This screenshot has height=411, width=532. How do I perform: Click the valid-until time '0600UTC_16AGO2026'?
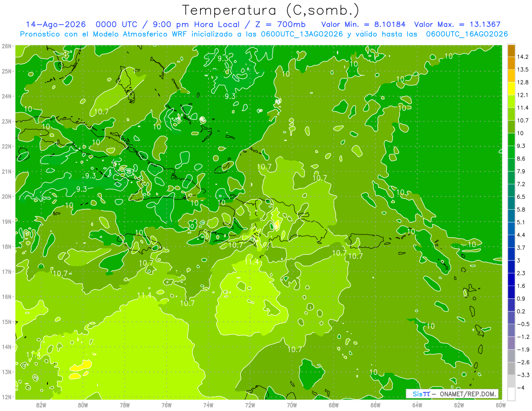(467, 34)
